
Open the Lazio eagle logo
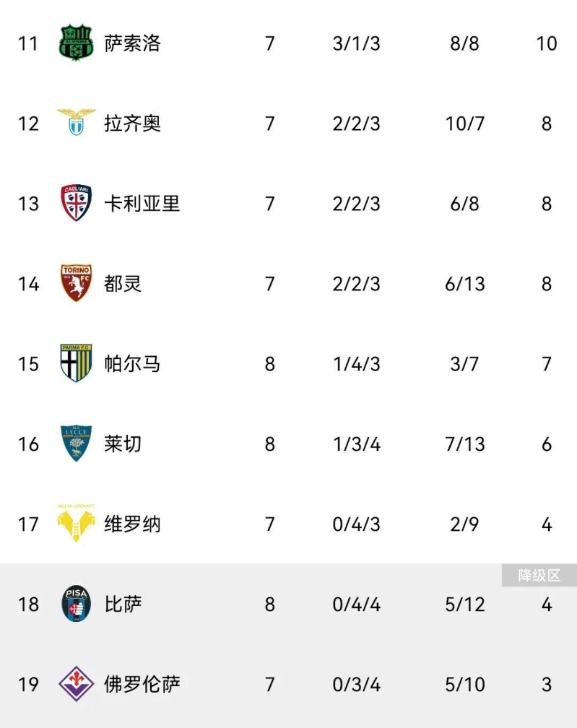pyautogui.click(x=76, y=122)
